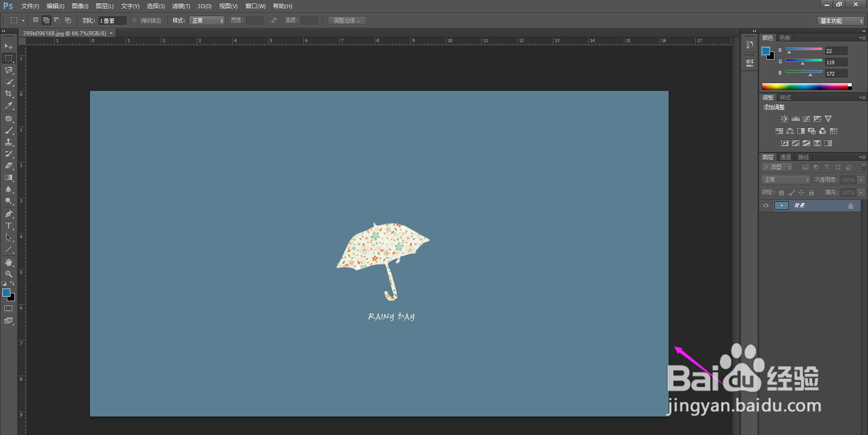Select the Move tool

9,47
